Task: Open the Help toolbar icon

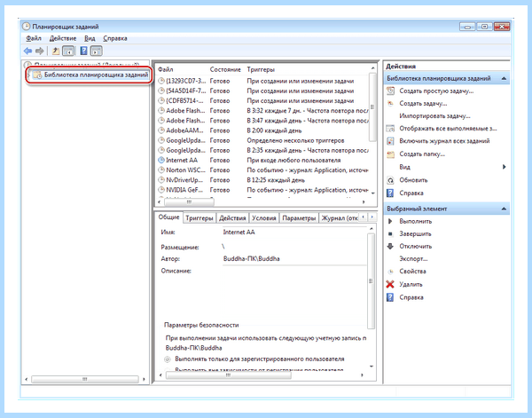Action: pos(83,51)
